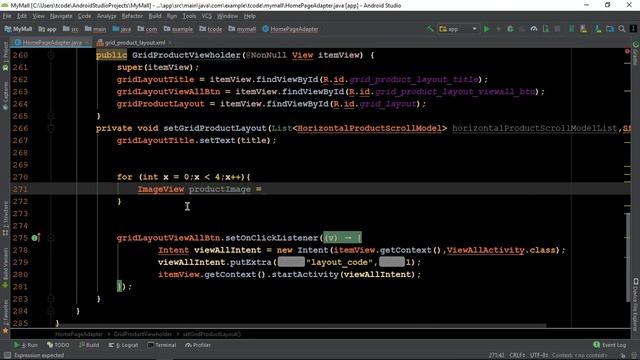Click the user avatar icon at far right
The height and width of the screenshot is (360, 640).
click(633, 29)
